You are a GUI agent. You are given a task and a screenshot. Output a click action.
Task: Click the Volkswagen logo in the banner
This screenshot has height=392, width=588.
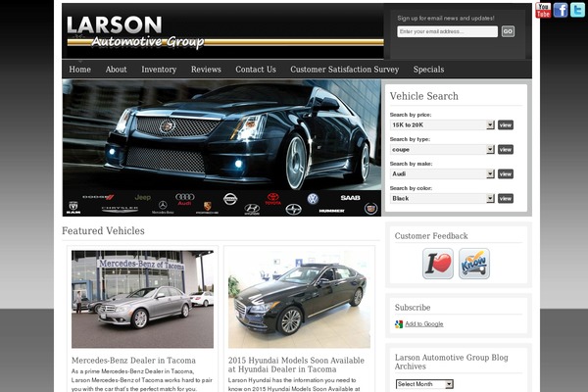[x=313, y=198]
